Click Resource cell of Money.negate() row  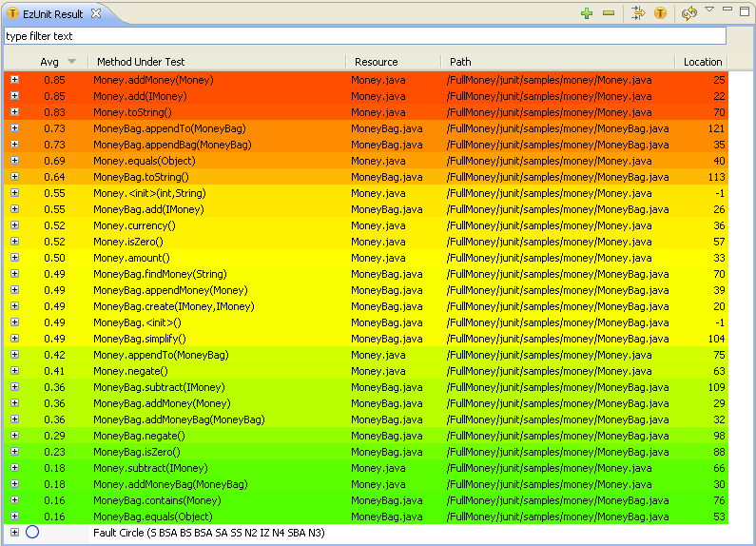(378, 371)
